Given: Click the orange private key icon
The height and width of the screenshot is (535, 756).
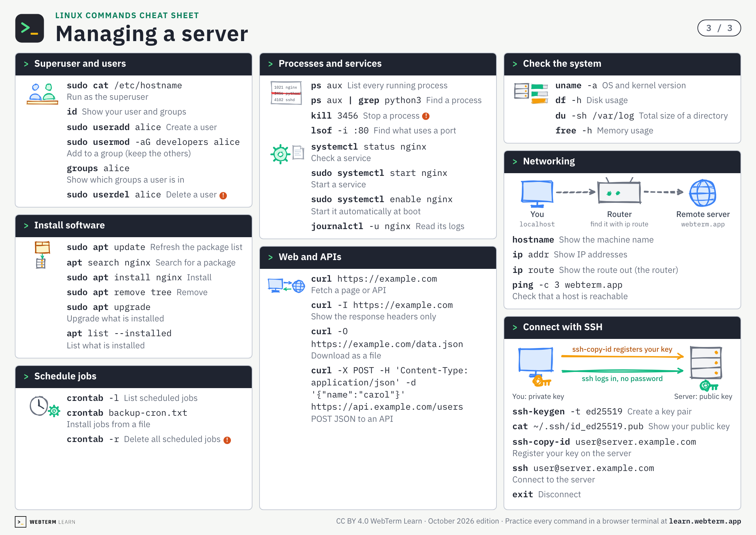Looking at the screenshot, I should pos(542,381).
